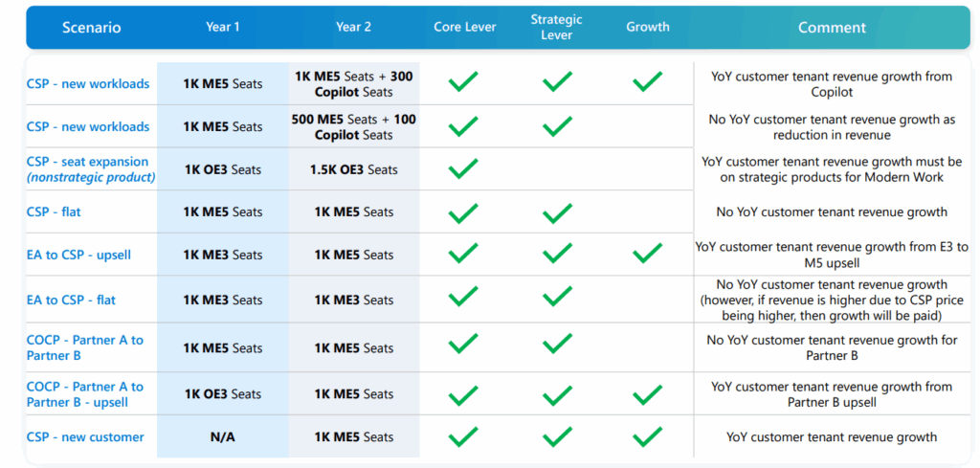The height and width of the screenshot is (468, 980).
Task: Click Growth checkmark for EA to CSP - upsell
Action: (647, 254)
